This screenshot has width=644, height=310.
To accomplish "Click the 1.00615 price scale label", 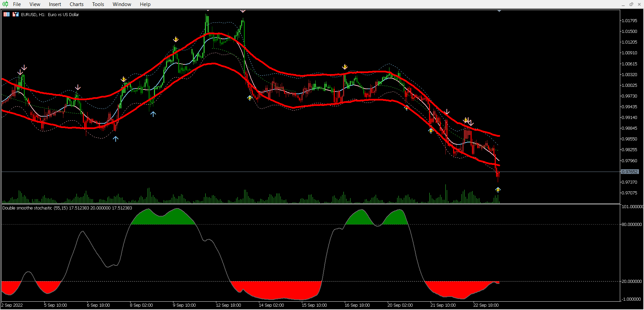I will pyautogui.click(x=629, y=64).
